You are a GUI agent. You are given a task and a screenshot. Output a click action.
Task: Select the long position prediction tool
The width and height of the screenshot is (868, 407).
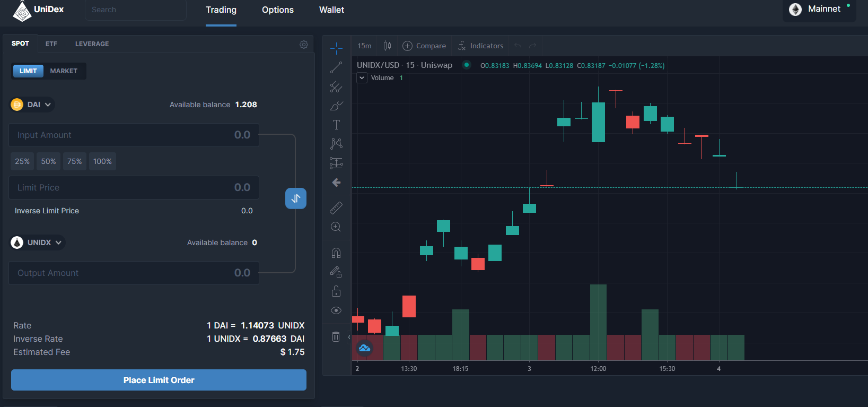click(x=336, y=163)
